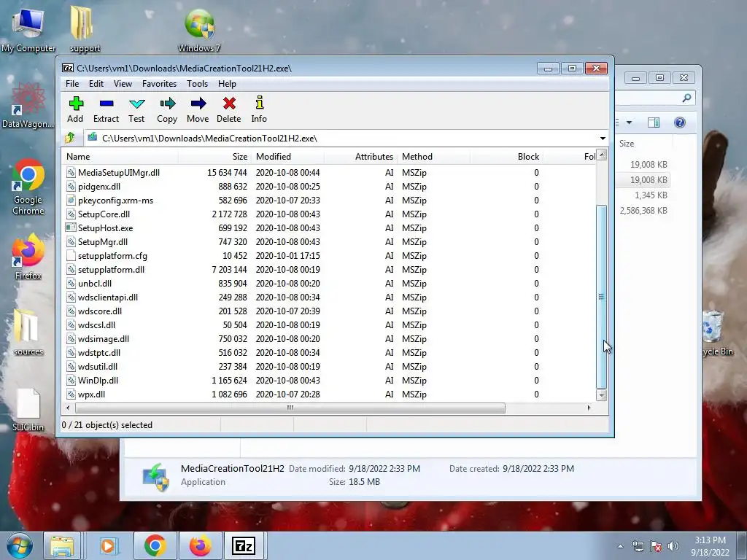Select the pidgenx.dll row

pos(329,186)
